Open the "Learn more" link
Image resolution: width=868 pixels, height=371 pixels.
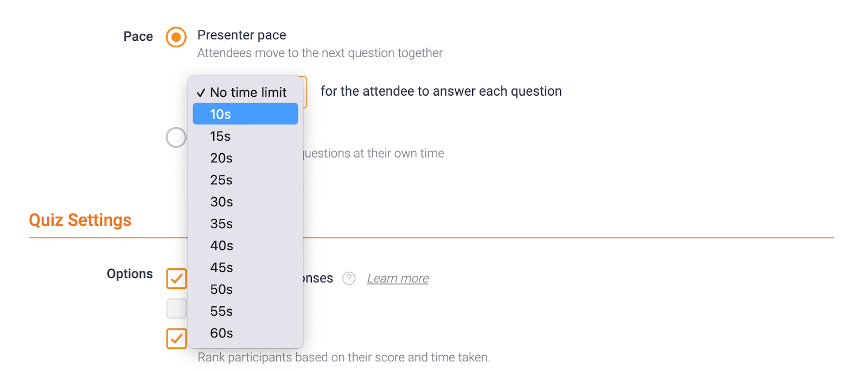(398, 278)
